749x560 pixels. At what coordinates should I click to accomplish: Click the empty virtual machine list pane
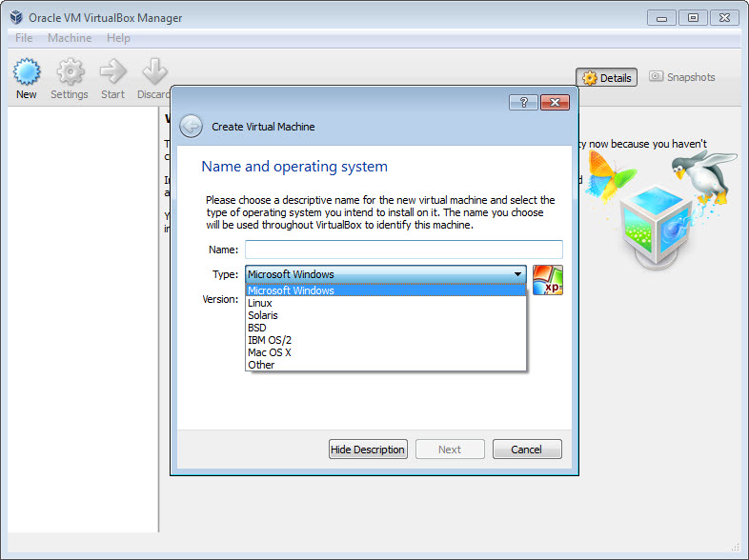pos(83,319)
